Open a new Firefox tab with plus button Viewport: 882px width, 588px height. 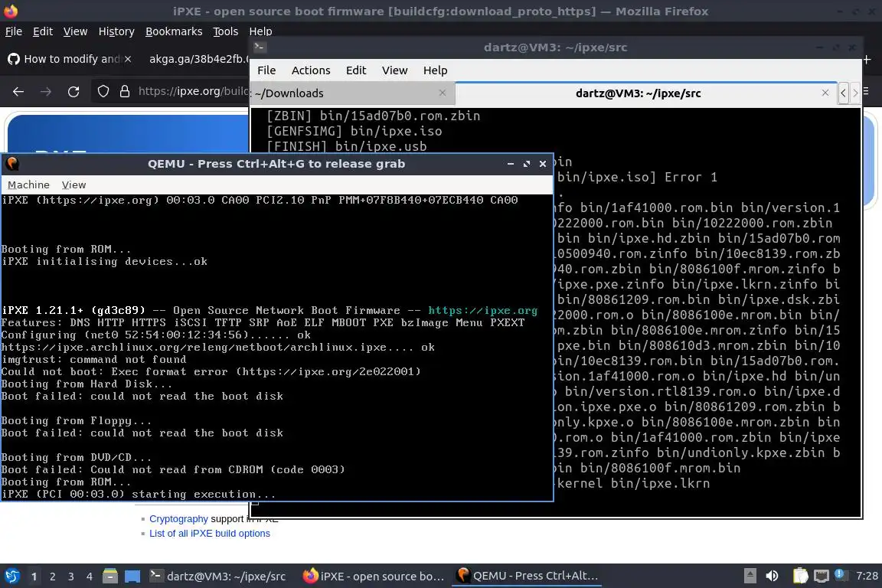coord(867,59)
